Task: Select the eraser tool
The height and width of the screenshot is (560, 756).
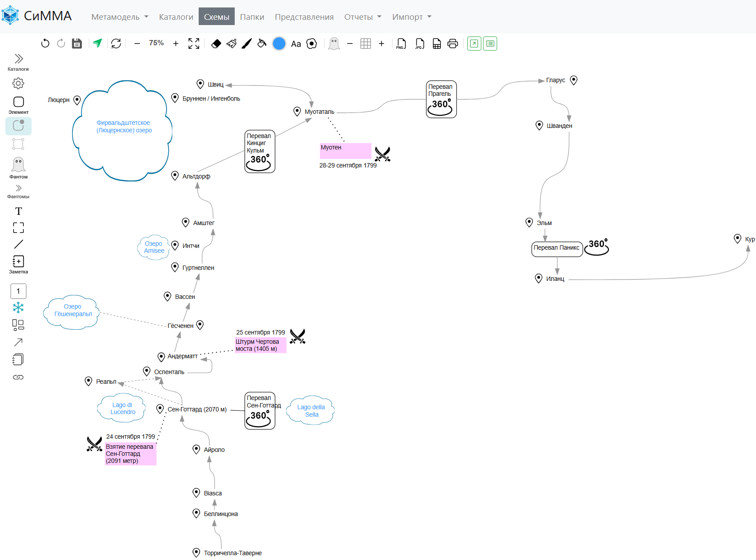Action: 216,44
